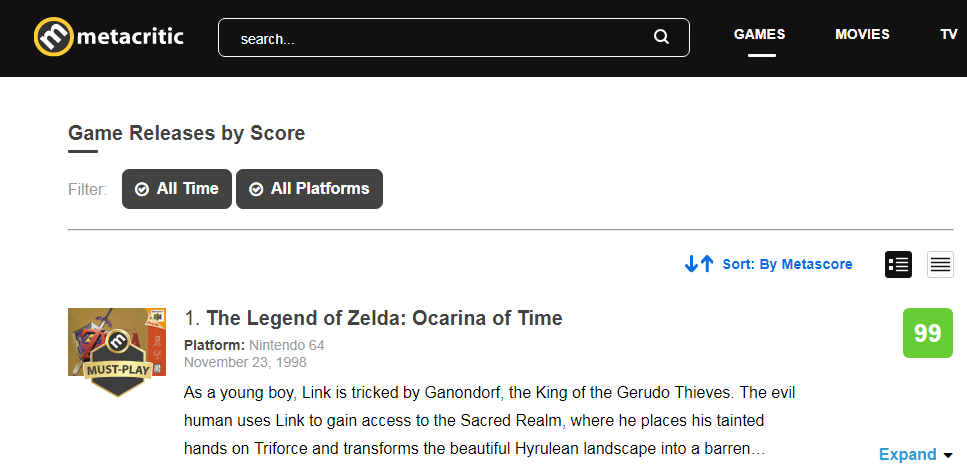Click the Must-Play badge on Zelda cover
Image resolution: width=967 pixels, height=476 pixels.
point(118,366)
